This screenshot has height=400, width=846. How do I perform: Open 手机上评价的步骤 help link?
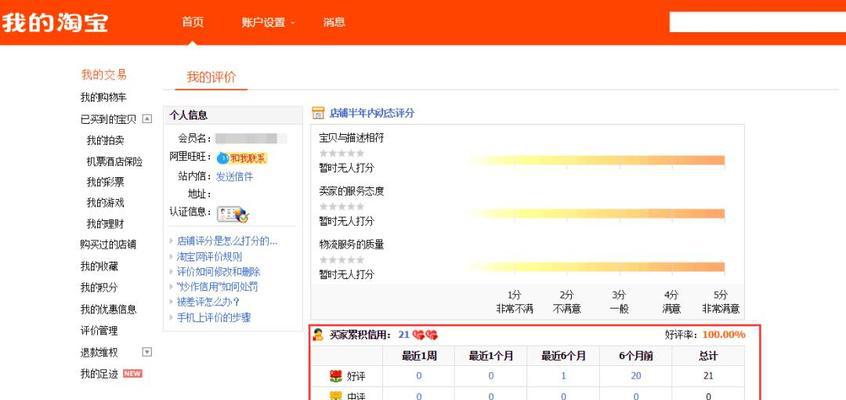(214, 317)
